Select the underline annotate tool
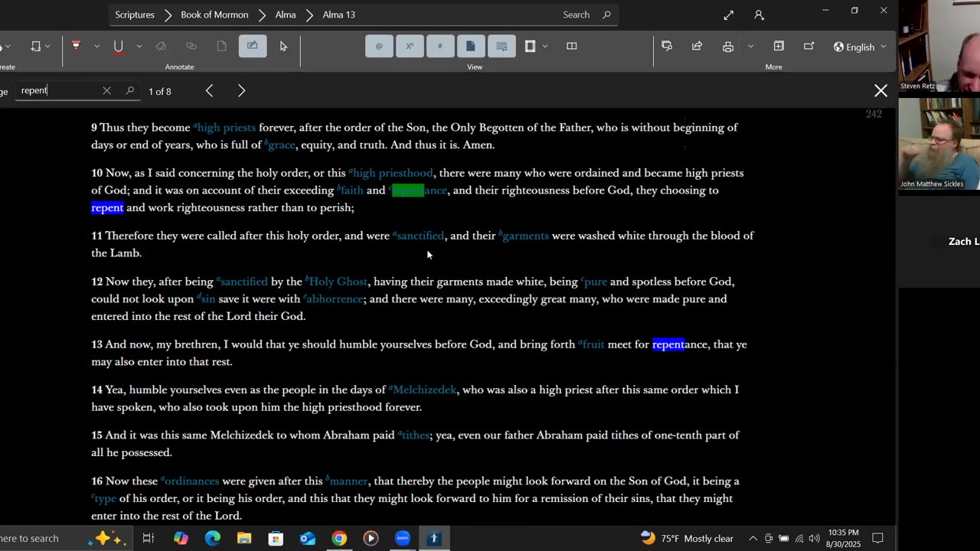Image resolution: width=980 pixels, height=551 pixels. (x=118, y=46)
